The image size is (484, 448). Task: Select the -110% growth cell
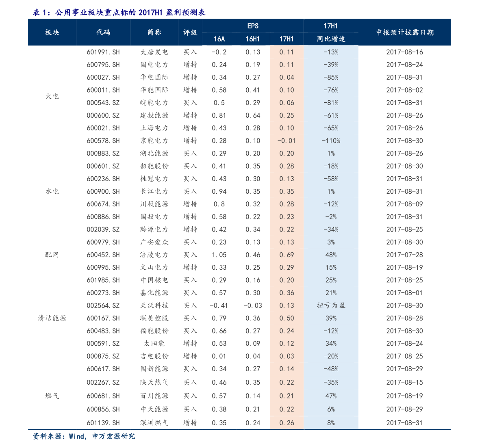click(x=331, y=141)
